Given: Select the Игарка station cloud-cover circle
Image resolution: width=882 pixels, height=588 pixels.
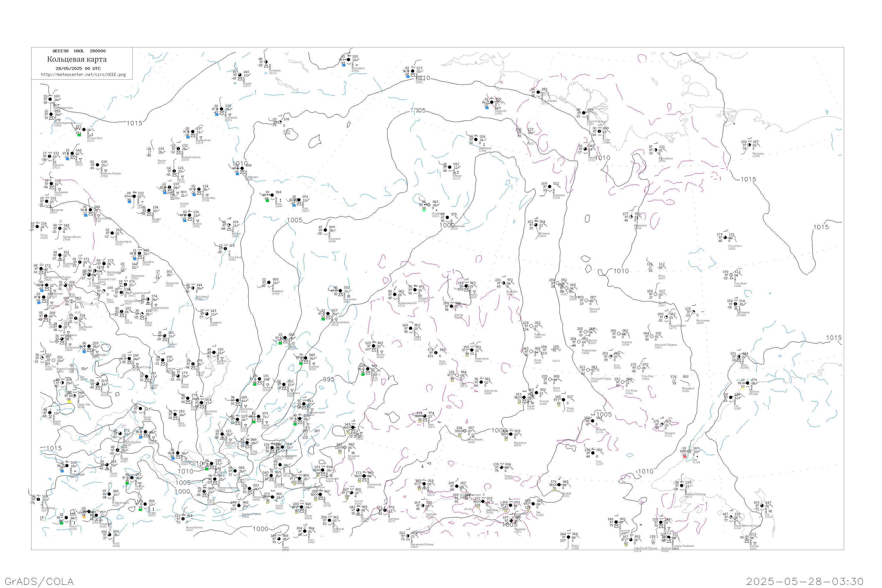Looking at the screenshot, I should [x=240, y=75].
